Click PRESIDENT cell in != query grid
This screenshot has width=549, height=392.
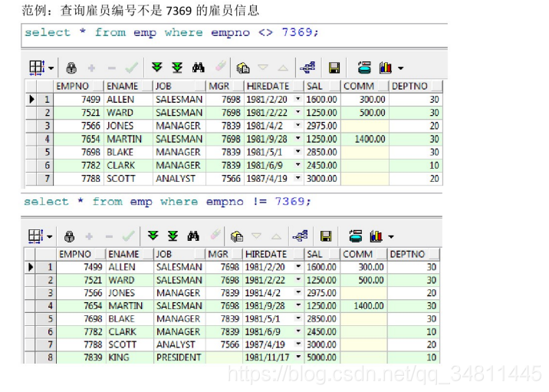[179, 357]
